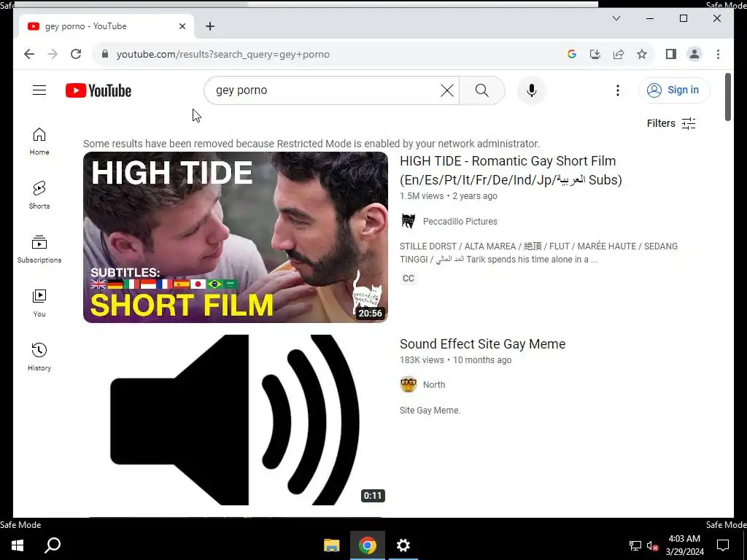Visit the North channel name
The image size is (747, 560).
(x=434, y=385)
